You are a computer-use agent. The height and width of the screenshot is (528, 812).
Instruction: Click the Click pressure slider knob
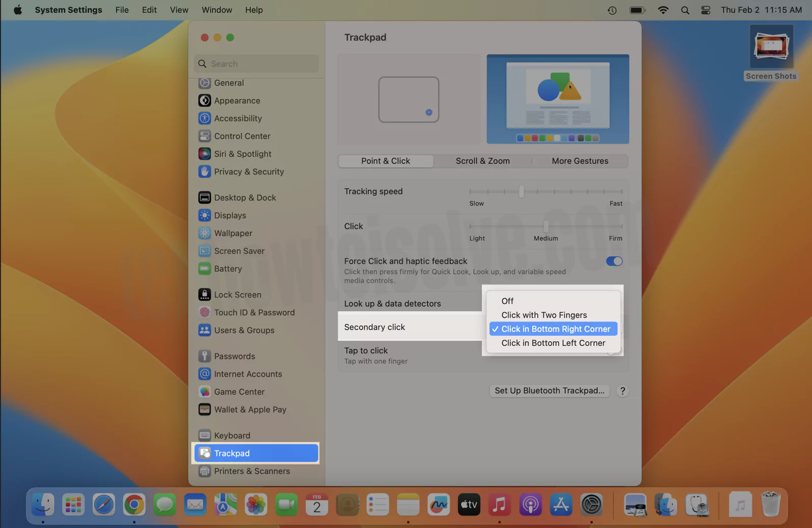[x=546, y=226]
